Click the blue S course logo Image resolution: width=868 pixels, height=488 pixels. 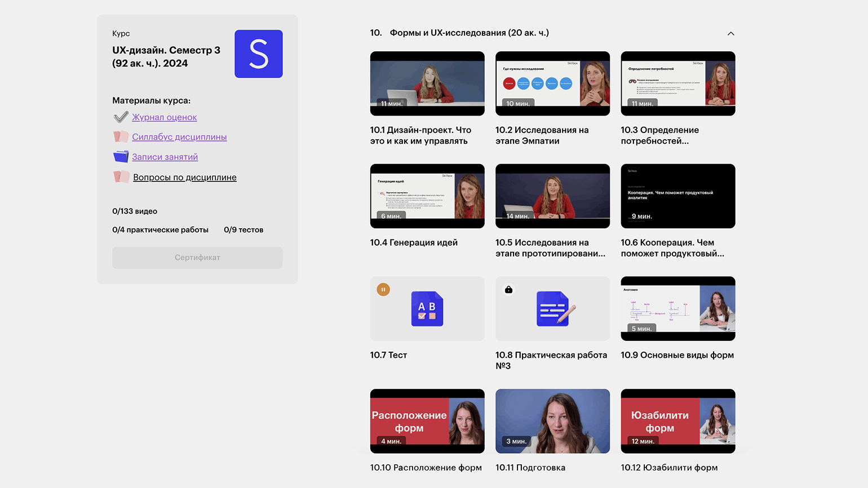tap(258, 54)
